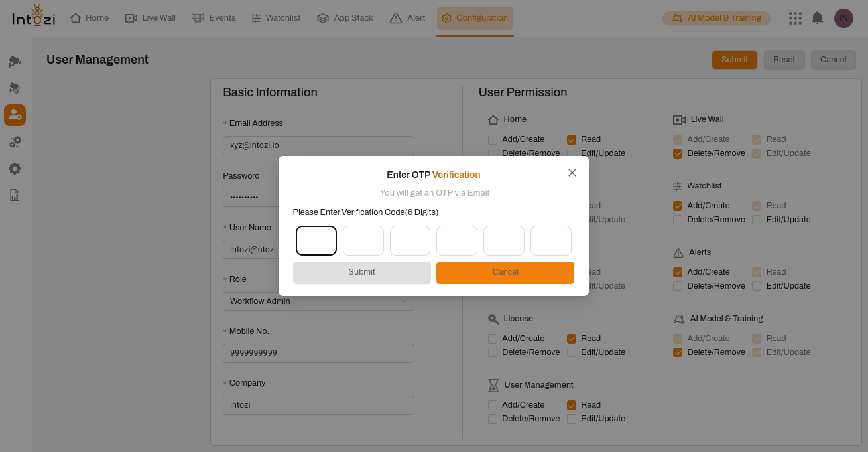Toggle License Read checkbox
Image resolution: width=868 pixels, height=452 pixels.
572,339
